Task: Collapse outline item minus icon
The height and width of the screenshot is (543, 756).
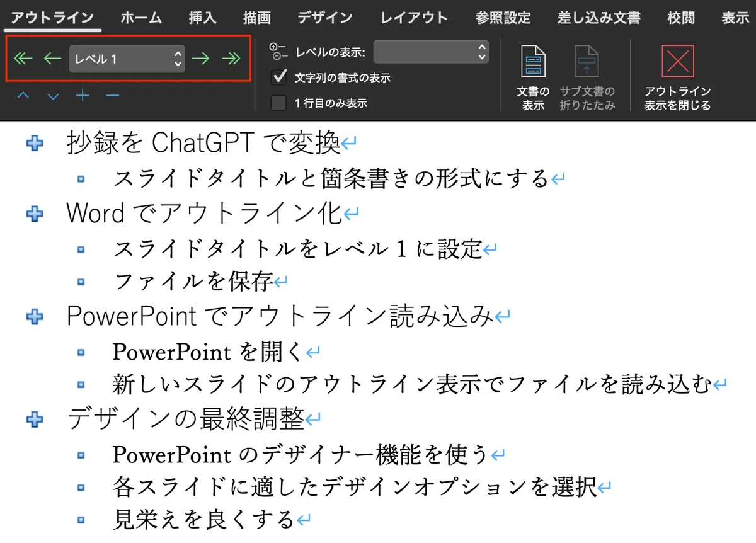Action: 113,96
